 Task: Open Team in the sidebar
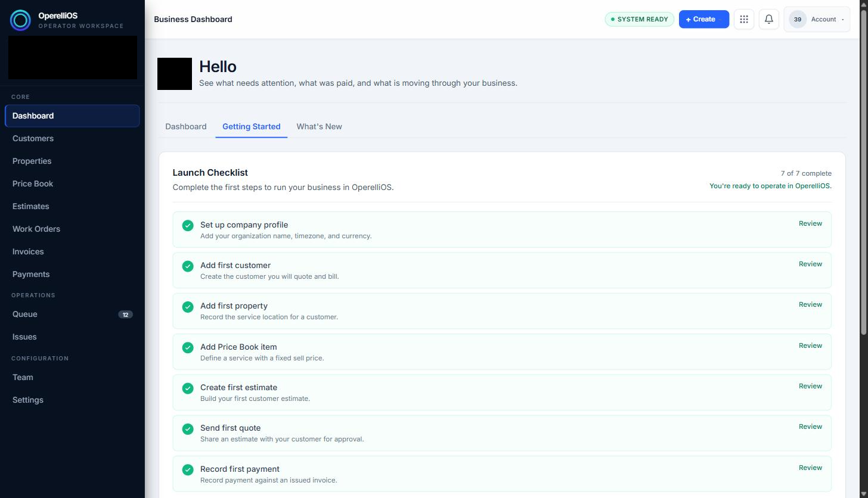tap(72, 377)
